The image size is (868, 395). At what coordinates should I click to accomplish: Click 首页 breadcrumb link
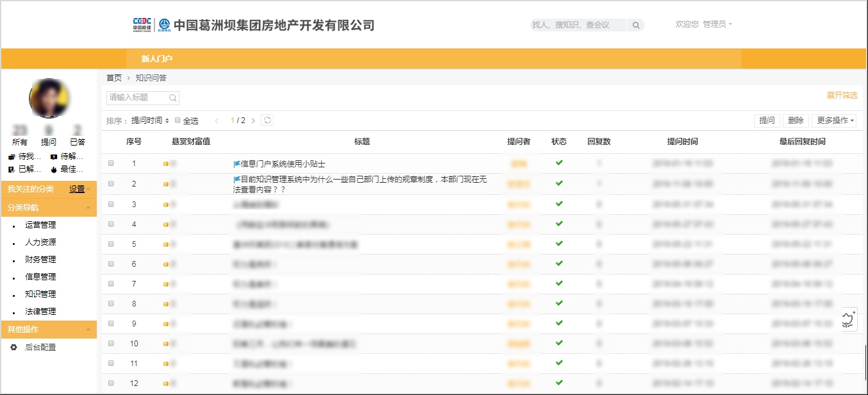click(114, 78)
